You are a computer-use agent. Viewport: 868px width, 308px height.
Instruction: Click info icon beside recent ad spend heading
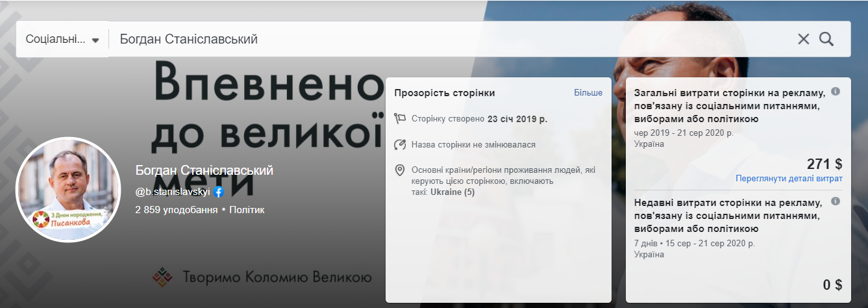coord(836,201)
